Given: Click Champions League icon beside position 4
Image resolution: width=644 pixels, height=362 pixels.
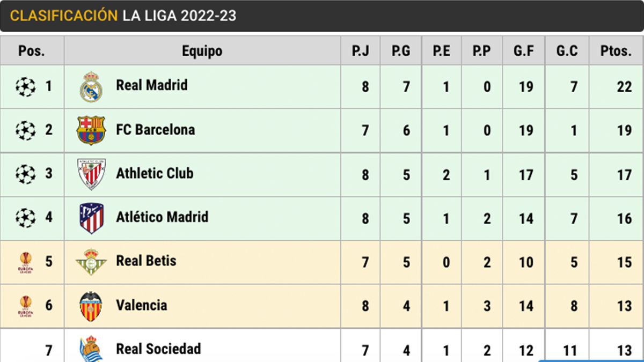Looking at the screenshot, I should [25, 218].
